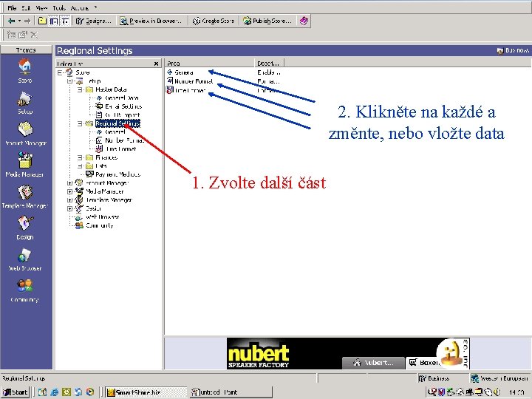Screen dimensions: 532x399
Task: Switch to untitled - Paint taskbar button
Action: [x=231, y=392]
